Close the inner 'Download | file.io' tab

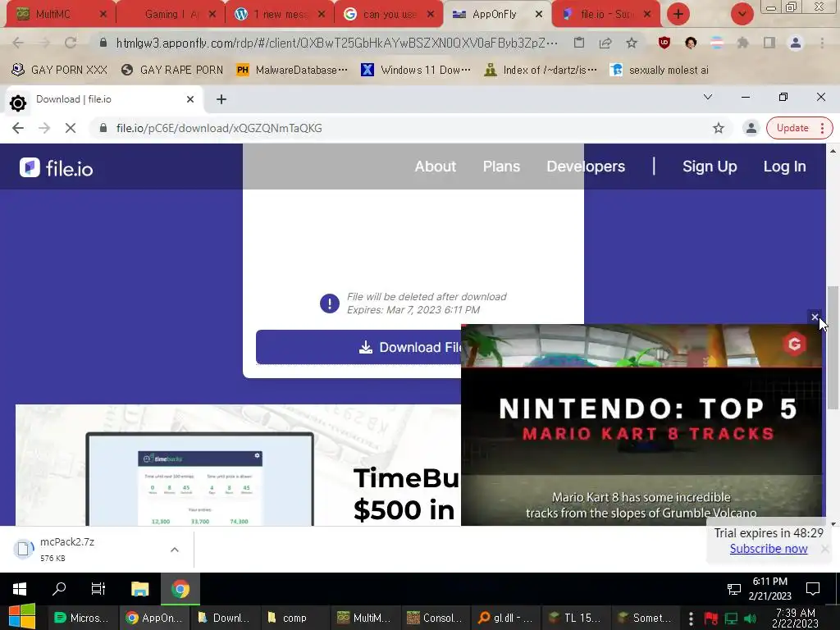click(x=190, y=99)
